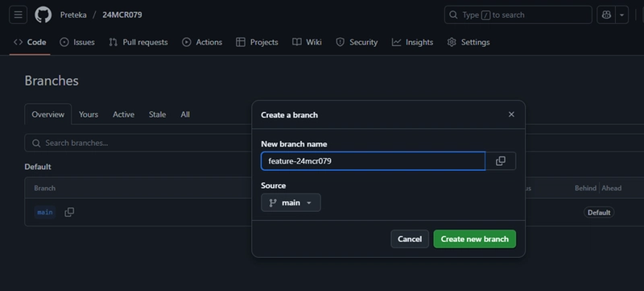Screen dimensions: 644x291
Task: Close the Create a branch dialog
Action: (x=511, y=114)
